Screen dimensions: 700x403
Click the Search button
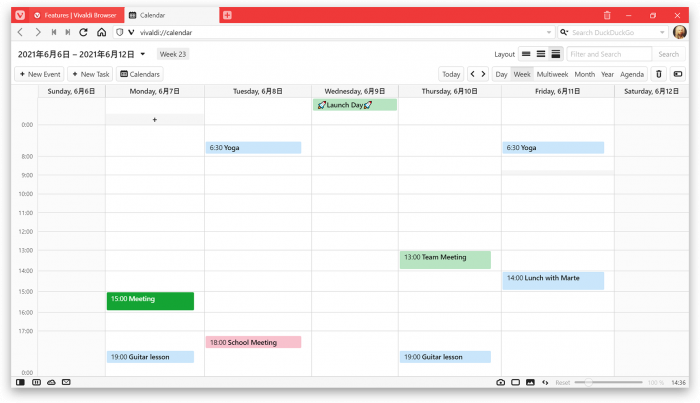[x=668, y=54]
